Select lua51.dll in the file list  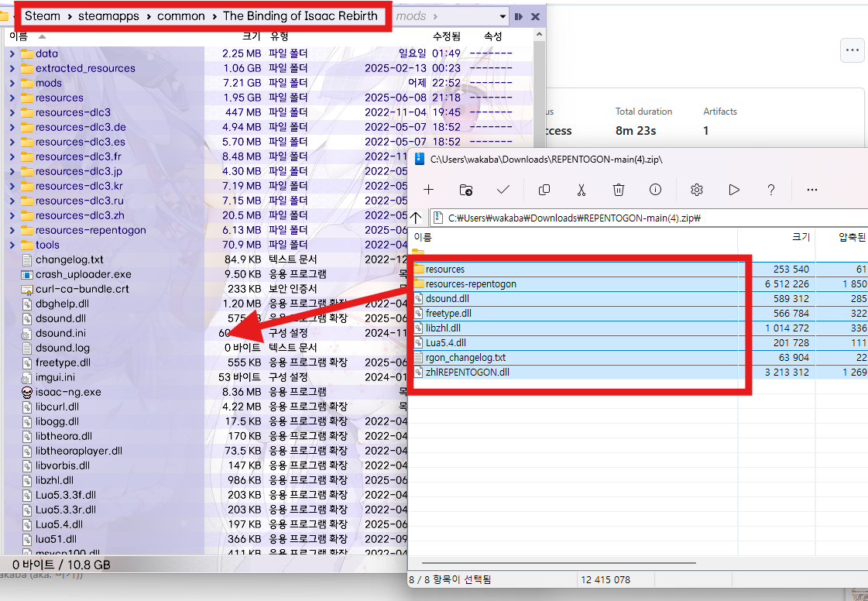(x=56, y=540)
